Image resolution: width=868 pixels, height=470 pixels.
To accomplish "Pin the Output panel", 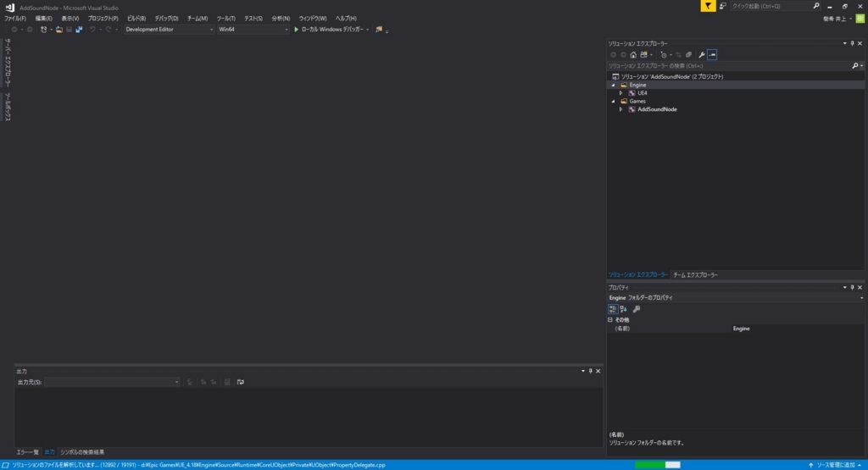I will coord(591,371).
